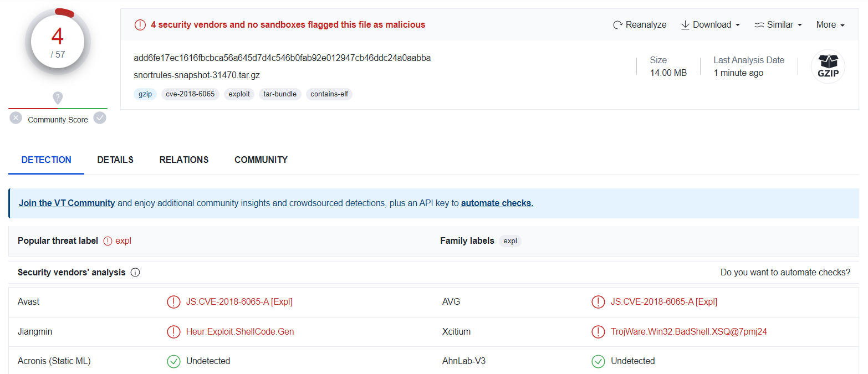Click the community score question mark marker
This screenshot has height=374, width=868.
pyautogui.click(x=58, y=98)
